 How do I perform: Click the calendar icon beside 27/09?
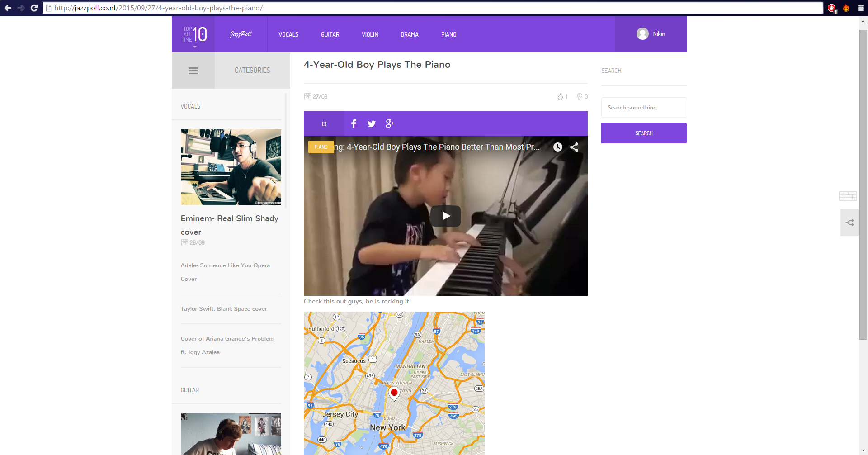tap(307, 96)
